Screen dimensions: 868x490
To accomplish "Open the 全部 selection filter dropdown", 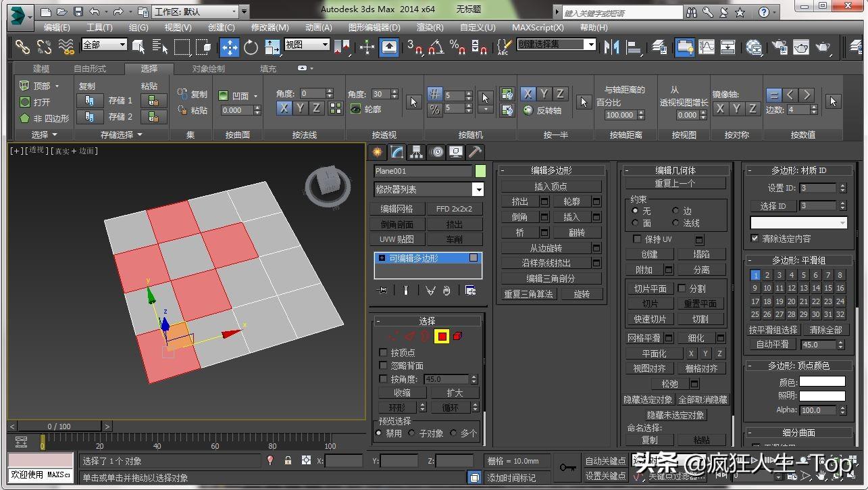I will click(104, 45).
